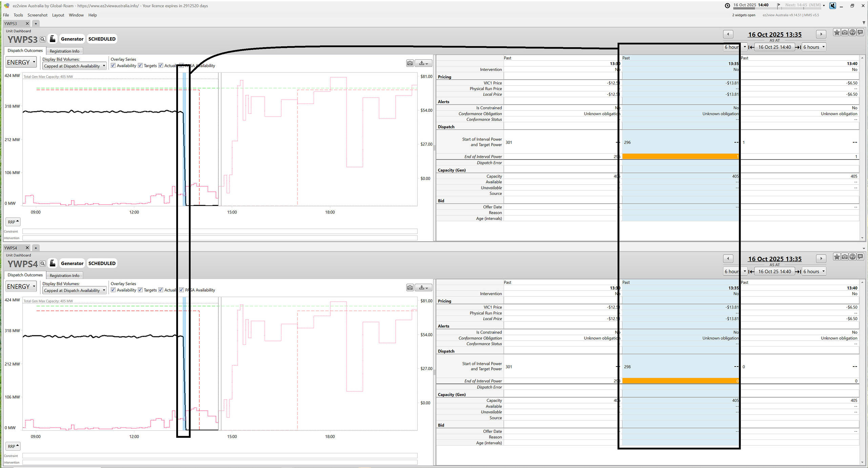Viewport: 868px width, 468px height.
Task: Click the power station icon beside YWPS4
Action: click(53, 263)
